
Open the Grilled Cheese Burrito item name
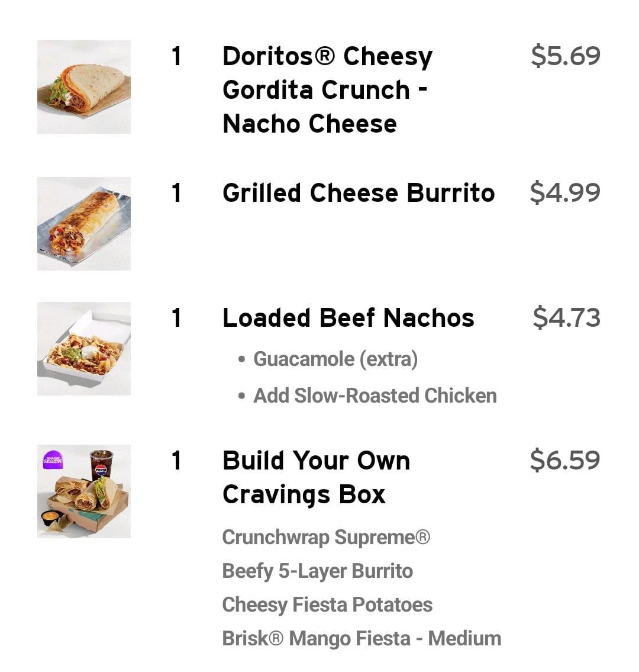[359, 193]
